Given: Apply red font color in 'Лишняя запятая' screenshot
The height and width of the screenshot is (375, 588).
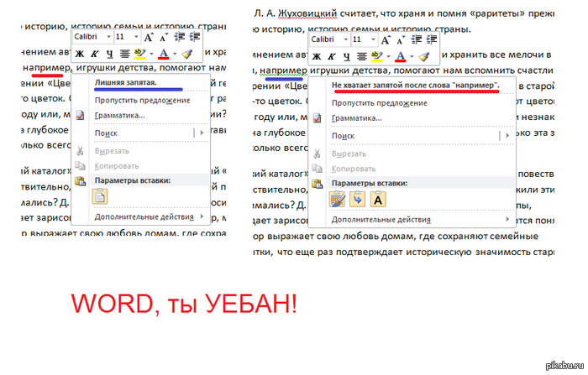Looking at the screenshot, I should tap(164, 54).
